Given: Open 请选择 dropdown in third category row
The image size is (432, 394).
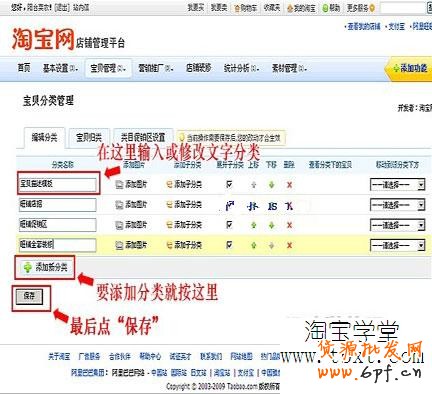Looking at the screenshot, I should [398, 225].
